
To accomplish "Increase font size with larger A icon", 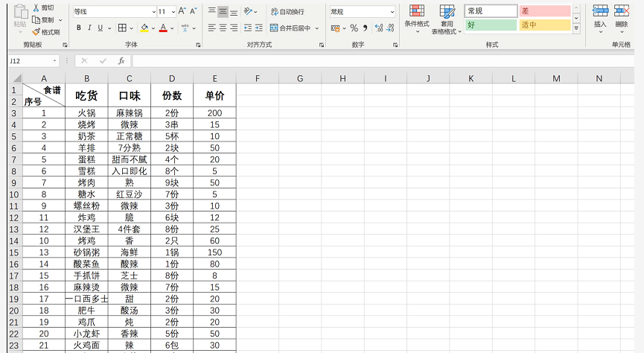I will tap(182, 11).
